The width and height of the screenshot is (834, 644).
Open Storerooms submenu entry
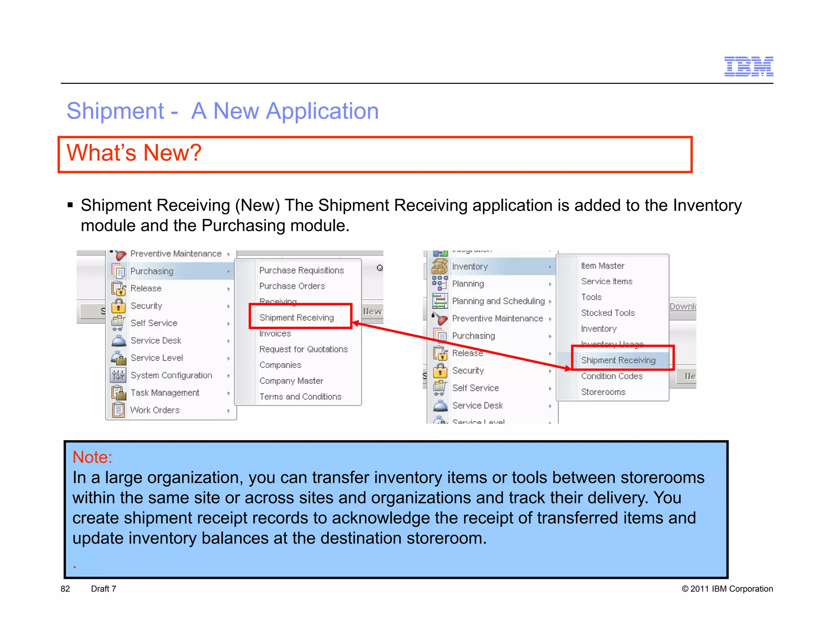point(603,392)
